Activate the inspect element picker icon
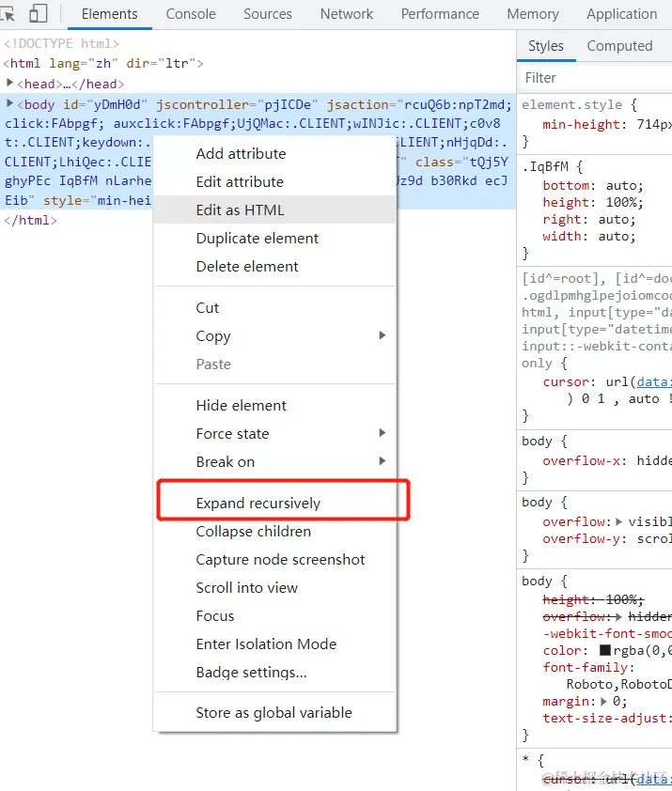Viewport: 672px width, 791px height. pyautogui.click(x=8, y=14)
